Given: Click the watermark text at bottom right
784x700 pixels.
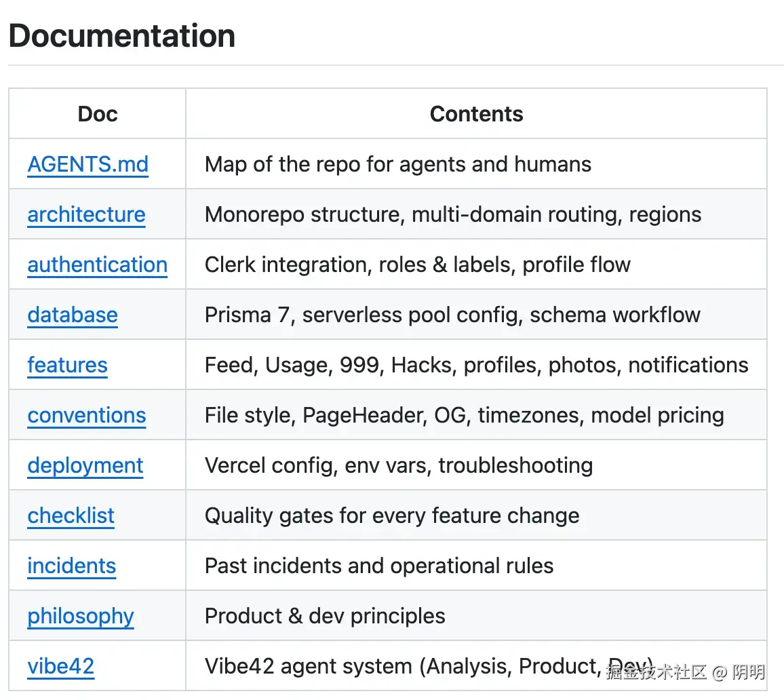Looking at the screenshot, I should pos(685,672).
